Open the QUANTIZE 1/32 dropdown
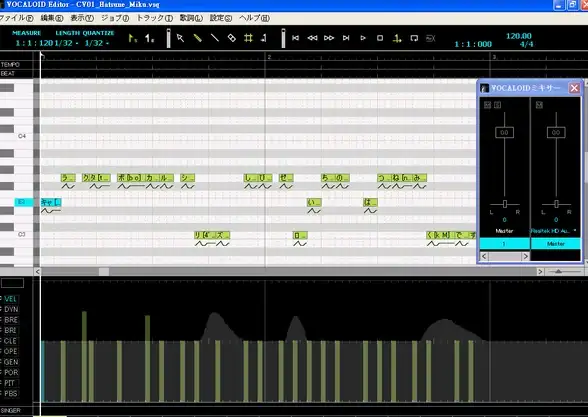588x417 pixels. click(x=97, y=43)
